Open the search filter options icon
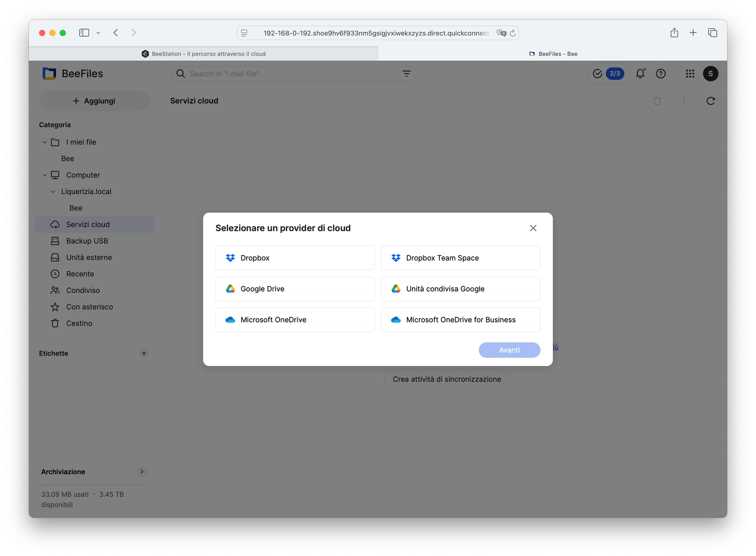This screenshot has height=556, width=756. (x=406, y=74)
